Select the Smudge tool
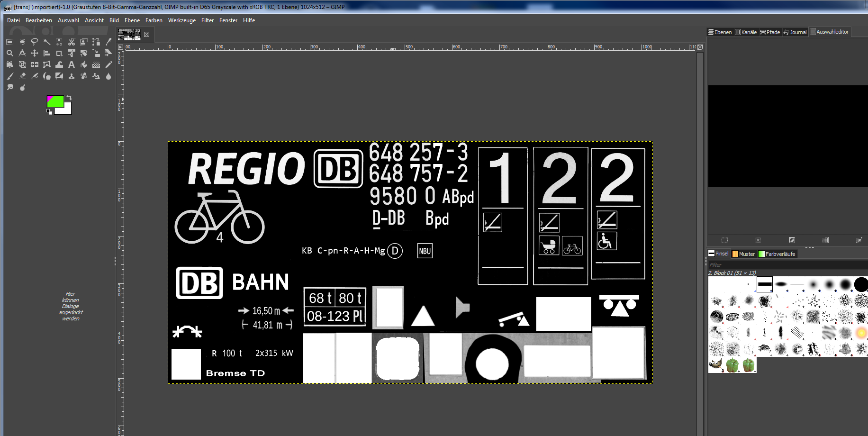This screenshot has width=868, height=436. click(x=9, y=87)
